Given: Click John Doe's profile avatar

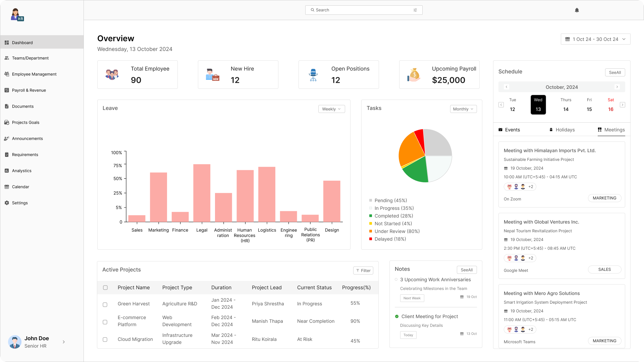Looking at the screenshot, I should (15, 342).
